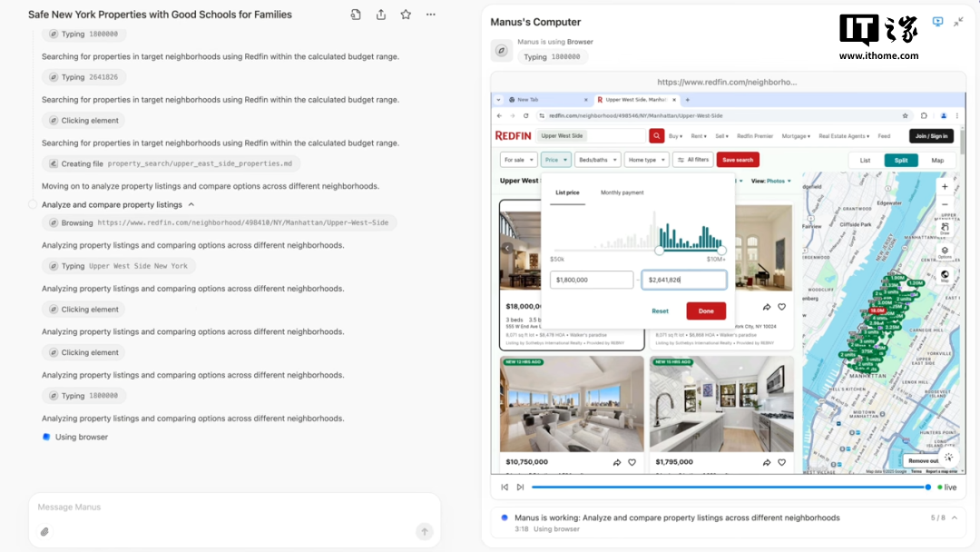This screenshot has height=552, width=980.
Task: Open the Beds/baths filter dropdown
Action: point(596,160)
